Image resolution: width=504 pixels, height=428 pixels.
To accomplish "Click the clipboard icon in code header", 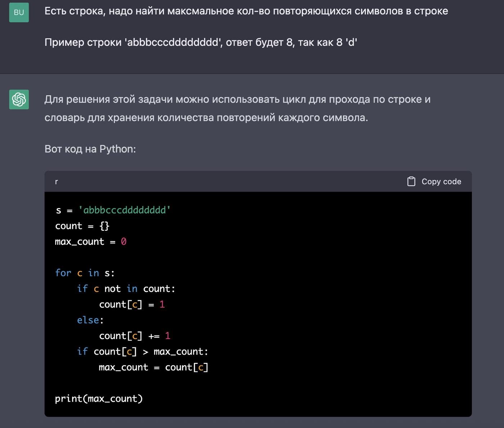I will [411, 181].
